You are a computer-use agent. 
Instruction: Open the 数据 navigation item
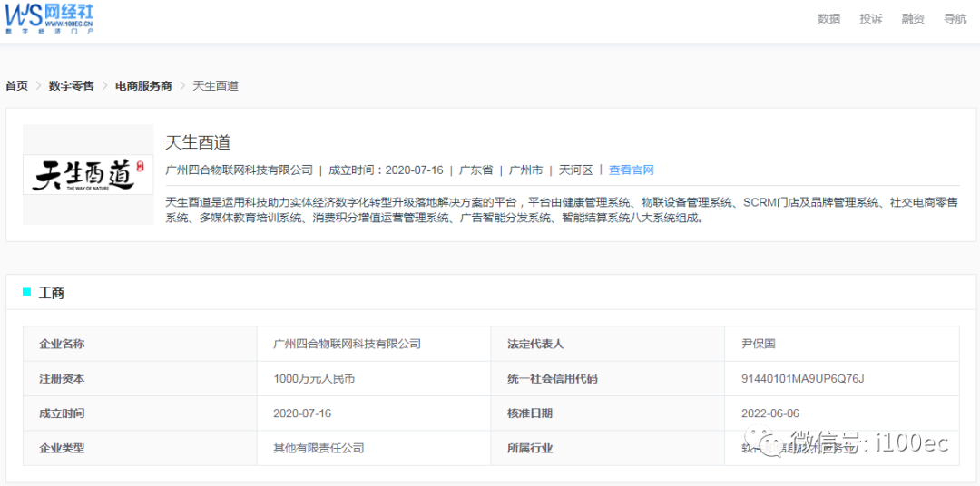[x=828, y=19]
